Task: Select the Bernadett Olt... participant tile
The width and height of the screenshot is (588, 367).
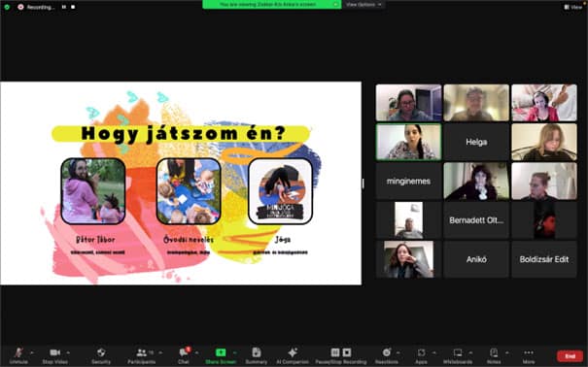Action: [476, 220]
